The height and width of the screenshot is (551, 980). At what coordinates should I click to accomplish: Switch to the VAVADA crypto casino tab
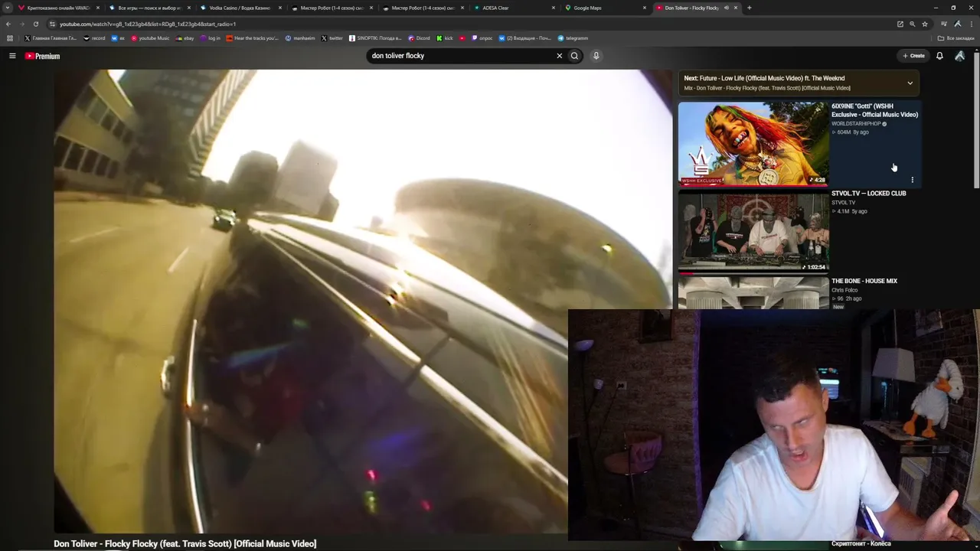coord(57,8)
